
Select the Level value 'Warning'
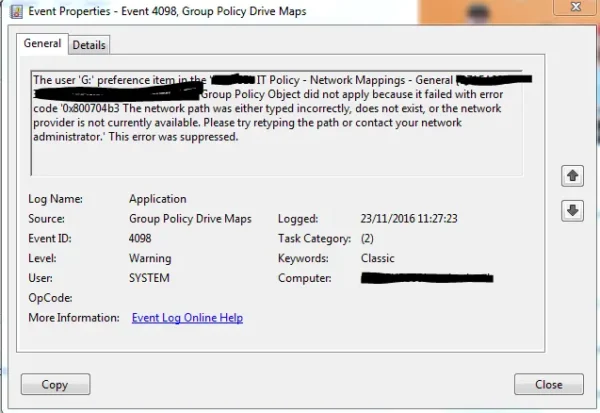coord(150,258)
